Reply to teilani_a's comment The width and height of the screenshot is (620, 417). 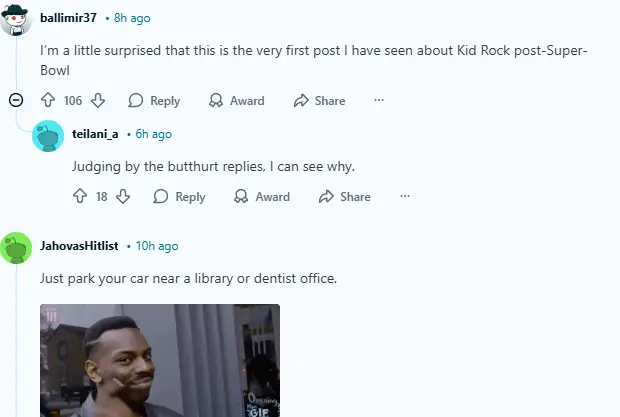(179, 196)
